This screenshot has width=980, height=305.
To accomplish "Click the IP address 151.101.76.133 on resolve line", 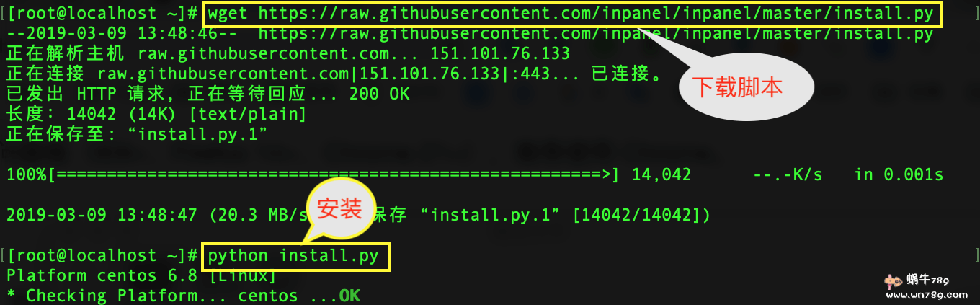I will (x=500, y=53).
